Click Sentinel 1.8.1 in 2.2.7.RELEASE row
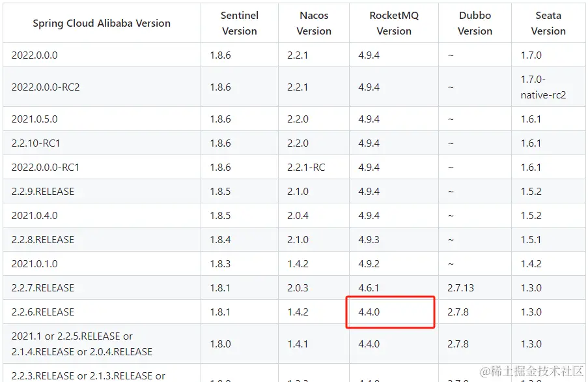Viewport: 588px width, 382px height. pyautogui.click(x=219, y=288)
